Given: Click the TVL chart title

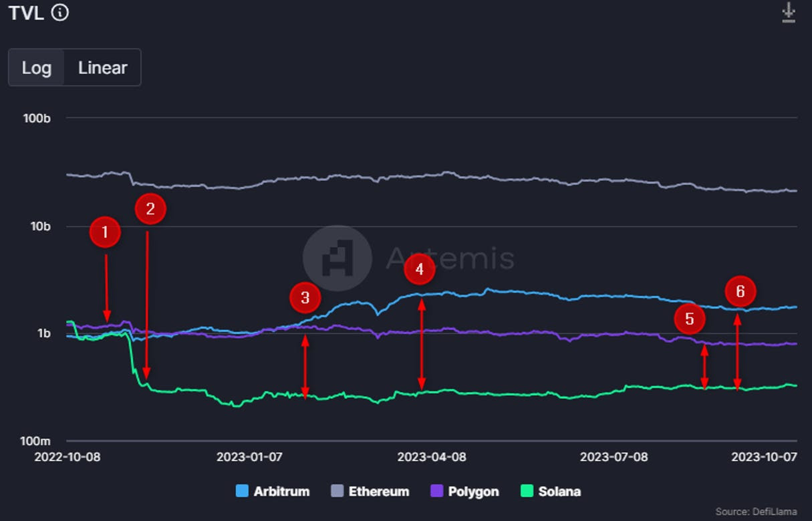Looking at the screenshot, I should tap(26, 13).
